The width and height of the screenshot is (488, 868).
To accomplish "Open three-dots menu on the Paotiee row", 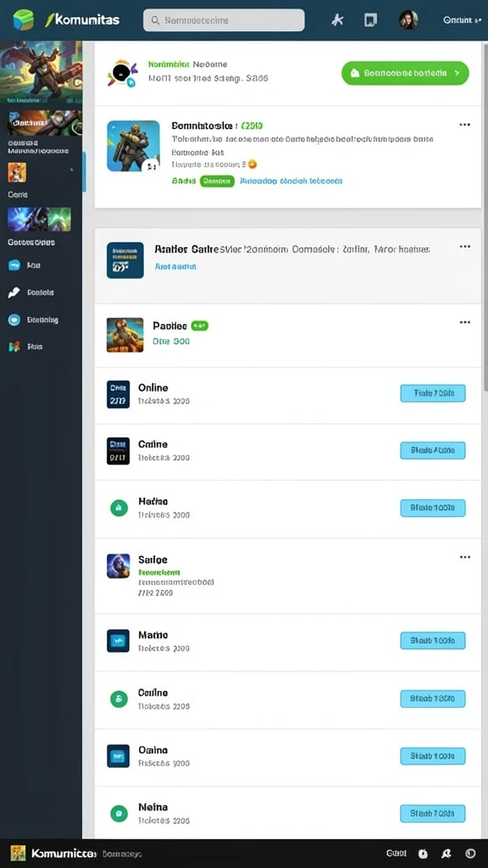I will click(465, 322).
